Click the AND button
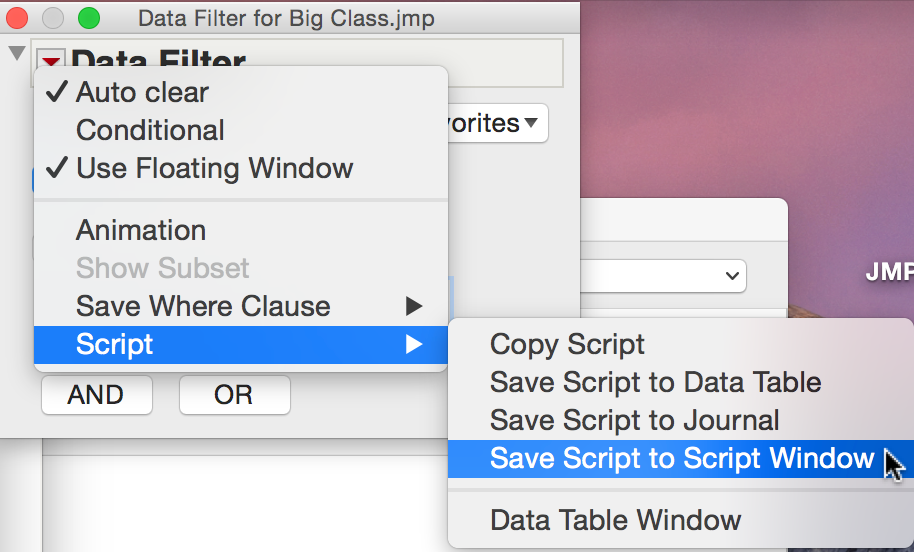This screenshot has height=552, width=914. click(97, 395)
